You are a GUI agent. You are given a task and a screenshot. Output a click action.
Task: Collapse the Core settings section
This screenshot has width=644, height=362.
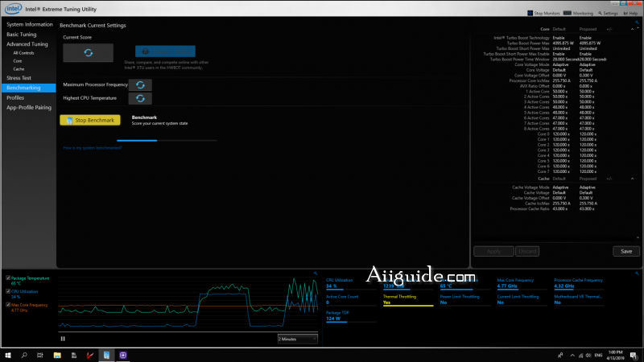click(x=632, y=29)
